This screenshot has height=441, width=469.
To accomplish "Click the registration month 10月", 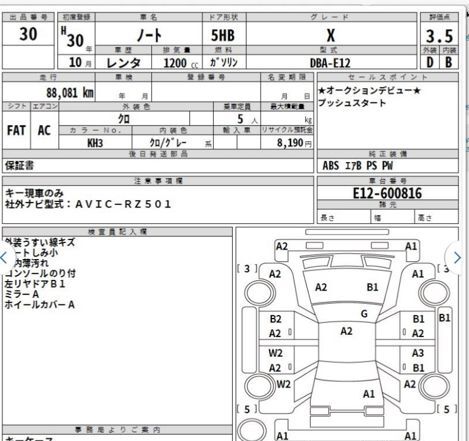I will (x=80, y=62).
